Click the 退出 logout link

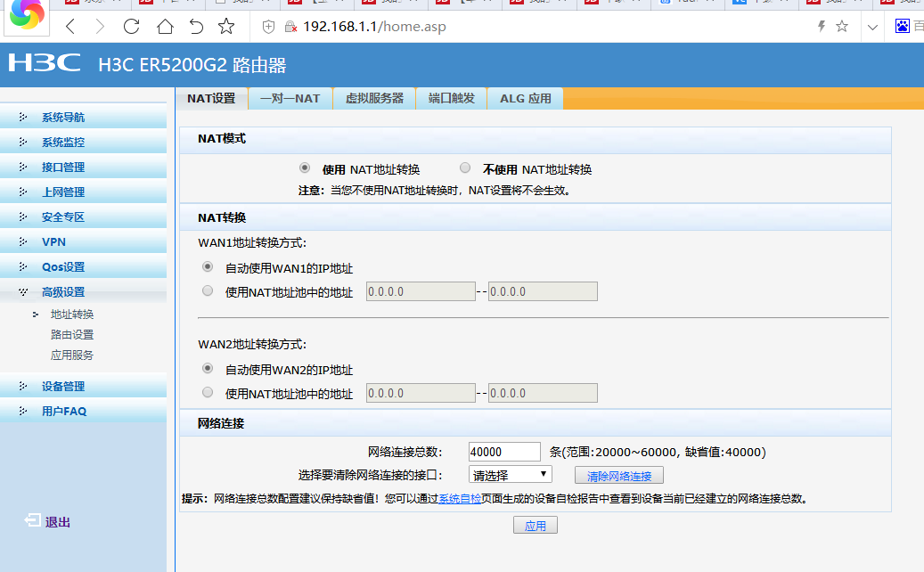(58, 522)
